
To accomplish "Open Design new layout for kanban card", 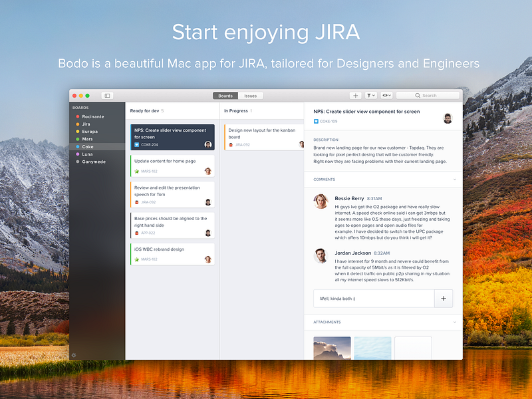I will [264, 137].
